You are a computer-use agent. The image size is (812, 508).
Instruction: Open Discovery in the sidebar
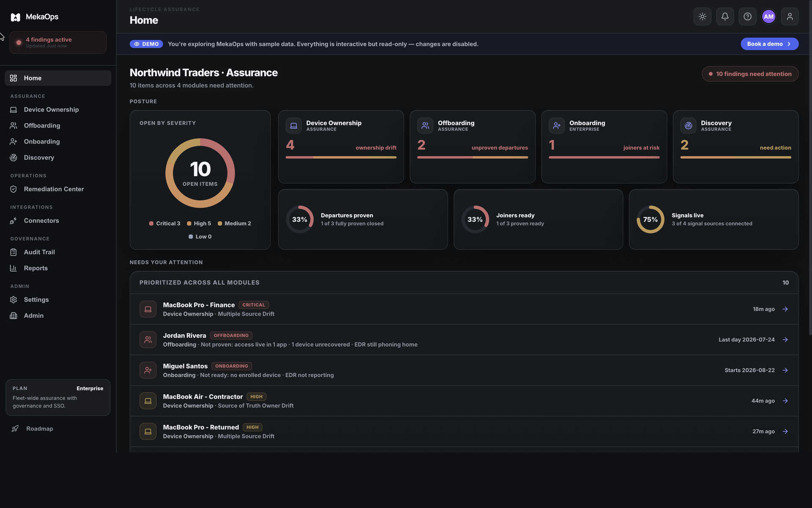58,157
